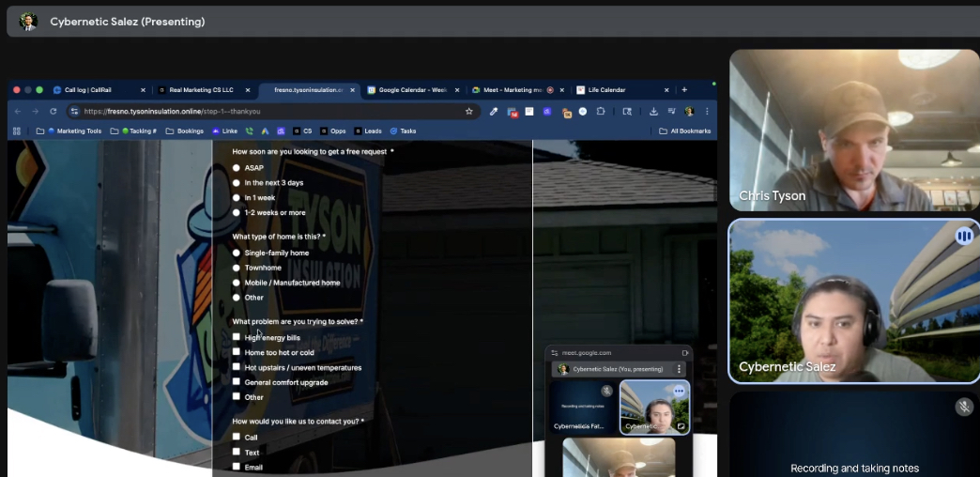This screenshot has height=477, width=980.
Task: Open the Chrome three-dot menu
Action: point(707,112)
